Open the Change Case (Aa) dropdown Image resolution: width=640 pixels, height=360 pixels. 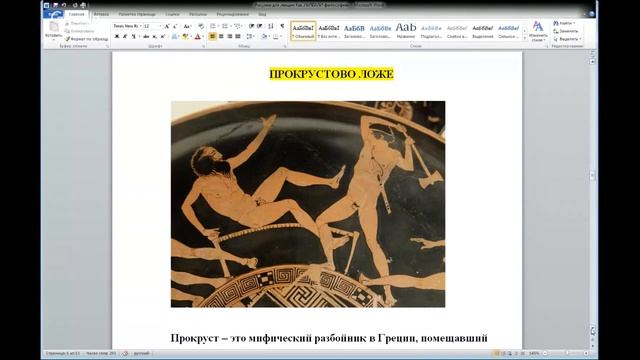click(x=187, y=26)
